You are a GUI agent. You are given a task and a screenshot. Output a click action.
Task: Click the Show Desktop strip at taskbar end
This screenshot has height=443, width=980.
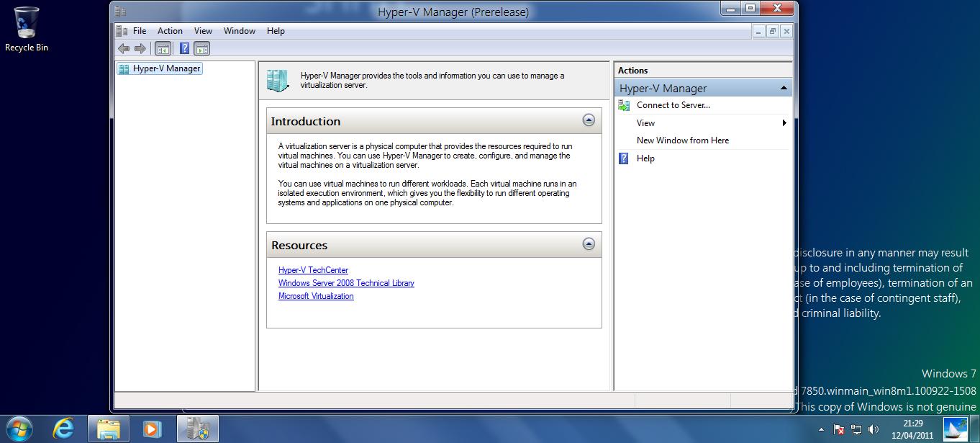click(x=975, y=429)
